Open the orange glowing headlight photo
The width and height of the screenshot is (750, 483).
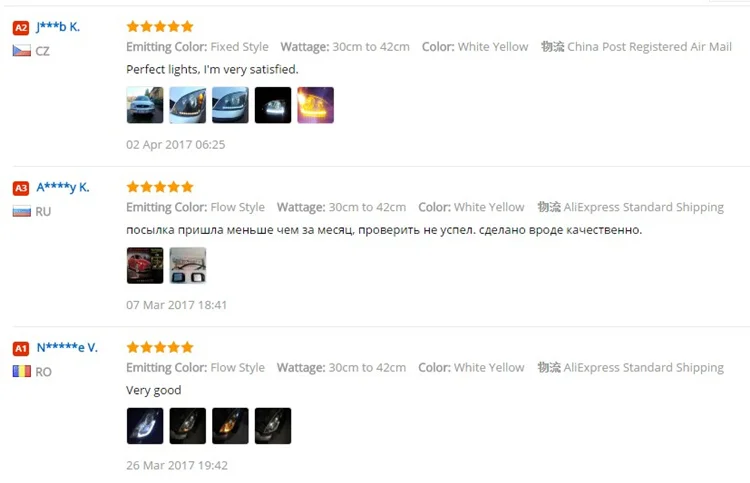(x=315, y=105)
